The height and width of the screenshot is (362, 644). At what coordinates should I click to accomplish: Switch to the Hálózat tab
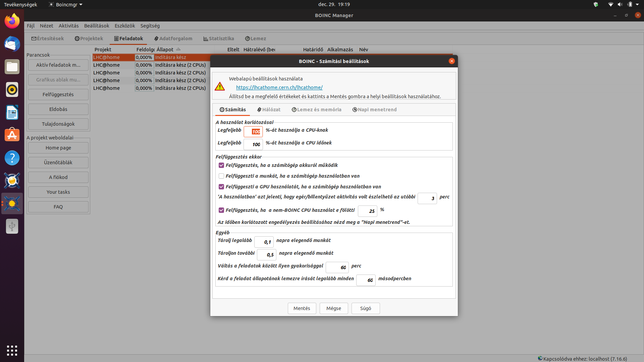[x=269, y=110]
